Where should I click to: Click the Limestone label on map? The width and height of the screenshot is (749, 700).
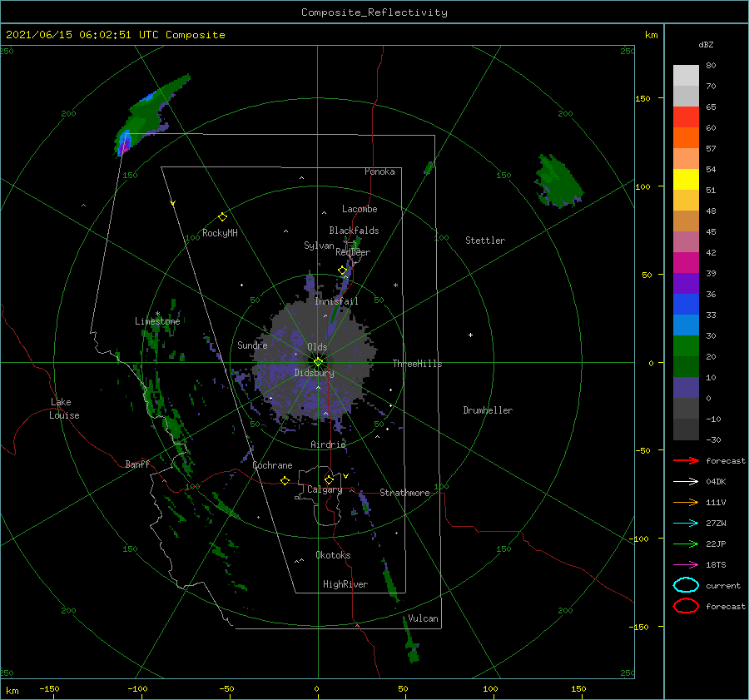157,321
